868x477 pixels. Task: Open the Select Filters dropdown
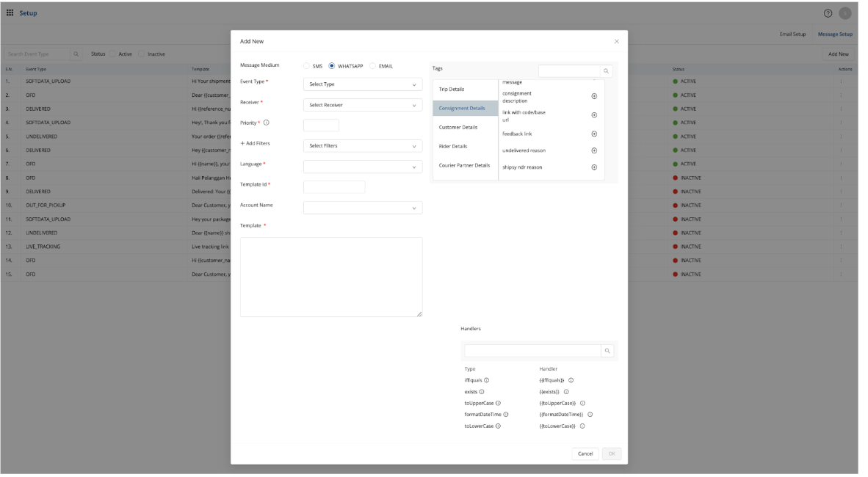click(363, 146)
